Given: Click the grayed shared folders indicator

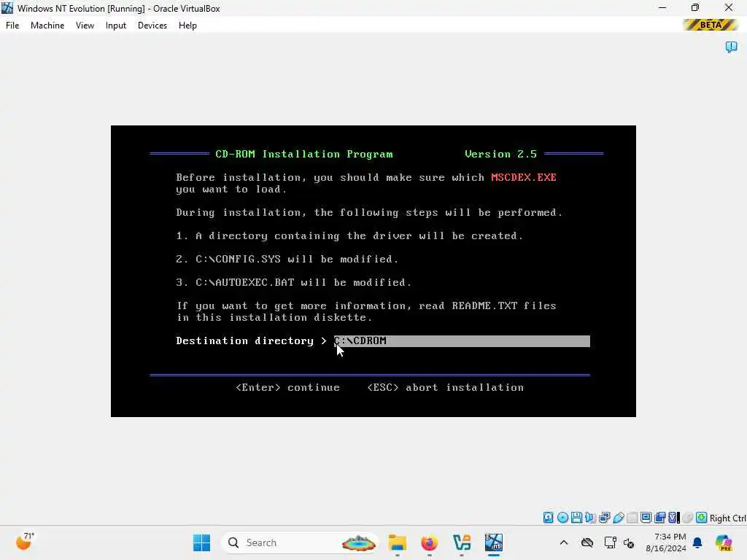Looking at the screenshot, I should click(x=632, y=518).
